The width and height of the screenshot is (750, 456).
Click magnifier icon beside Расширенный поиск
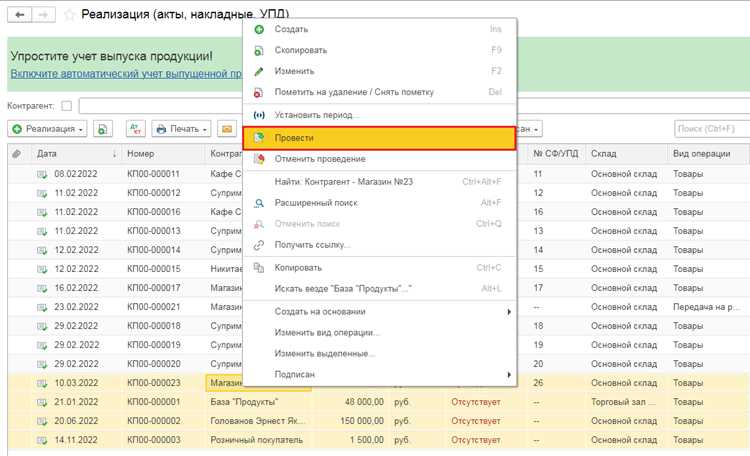coord(259,203)
